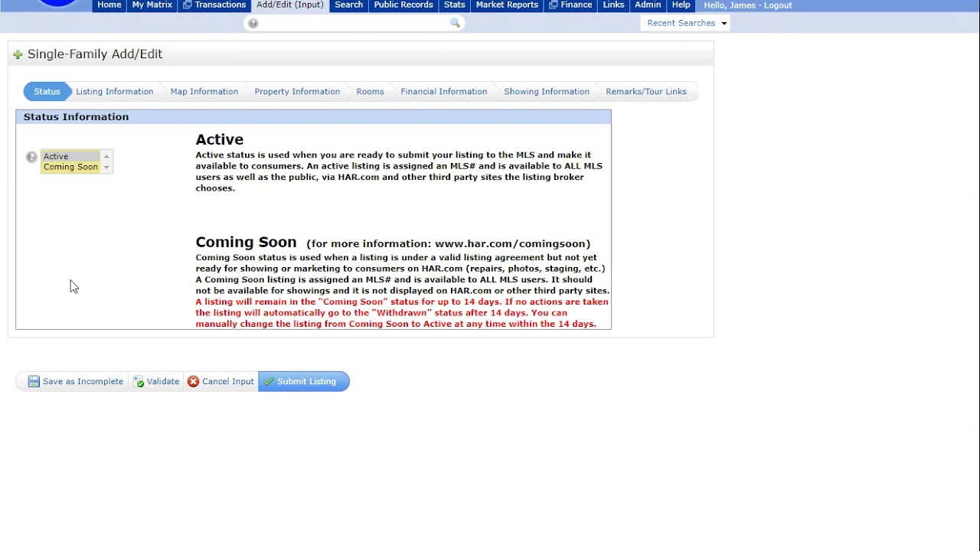Switch to the Financial Information tab
Viewport: 980px width, 551px height.
444,92
